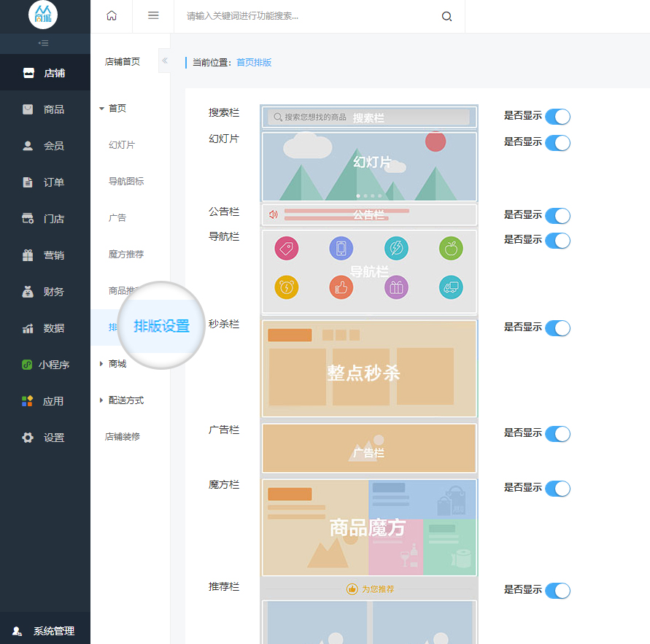Open the 订单 orders sidebar section
Image resolution: width=650 pixels, height=644 pixels.
(45, 182)
